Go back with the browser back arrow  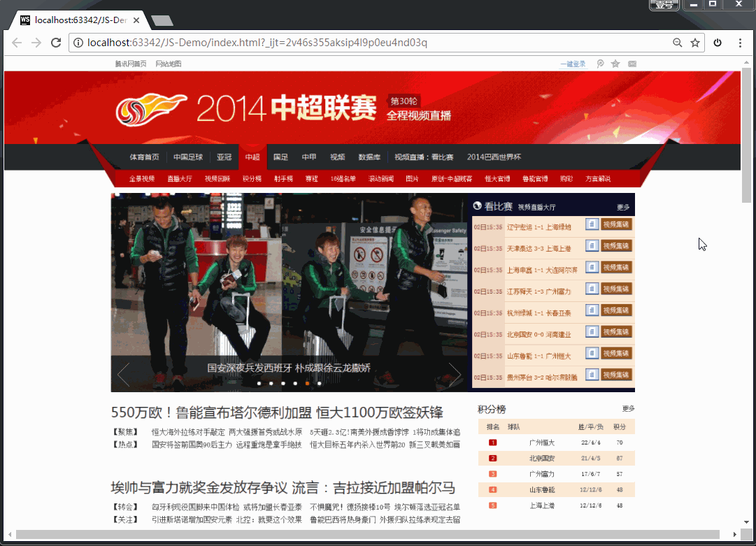coord(17,43)
